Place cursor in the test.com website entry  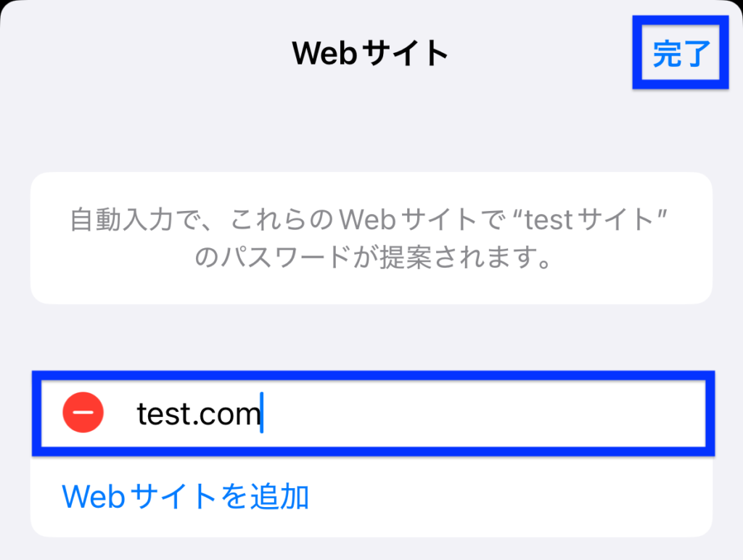pyautogui.click(x=373, y=413)
